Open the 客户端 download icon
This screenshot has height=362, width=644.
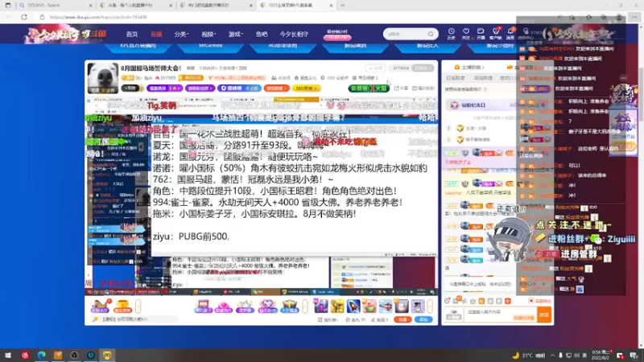click(495, 34)
